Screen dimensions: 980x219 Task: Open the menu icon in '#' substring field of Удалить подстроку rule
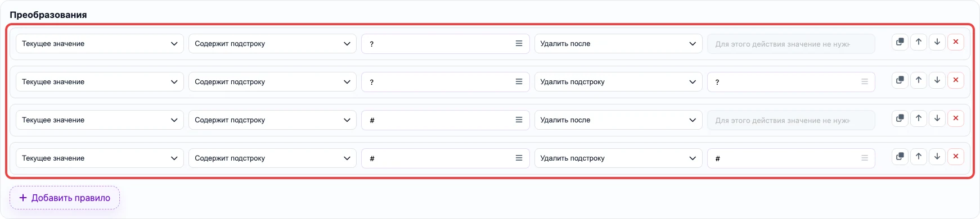(x=519, y=158)
